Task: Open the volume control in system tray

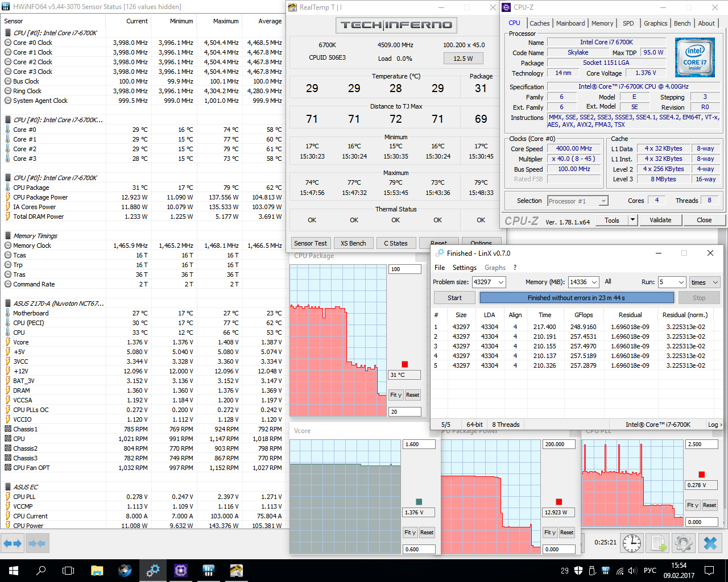Action: tap(632, 571)
